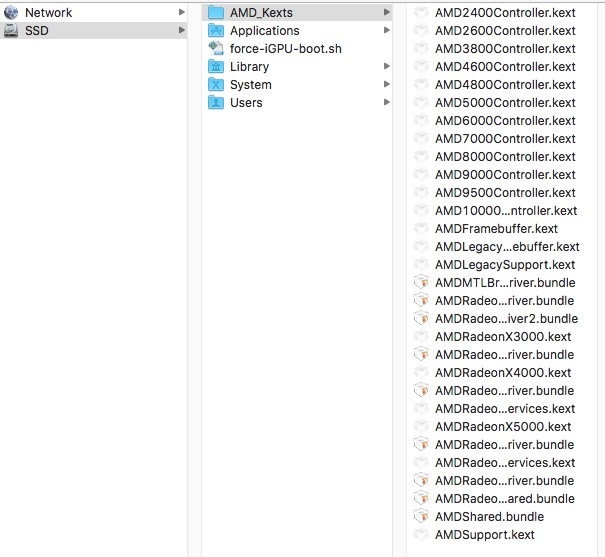
Task: Click the SSD drive icon
Action: (11, 30)
